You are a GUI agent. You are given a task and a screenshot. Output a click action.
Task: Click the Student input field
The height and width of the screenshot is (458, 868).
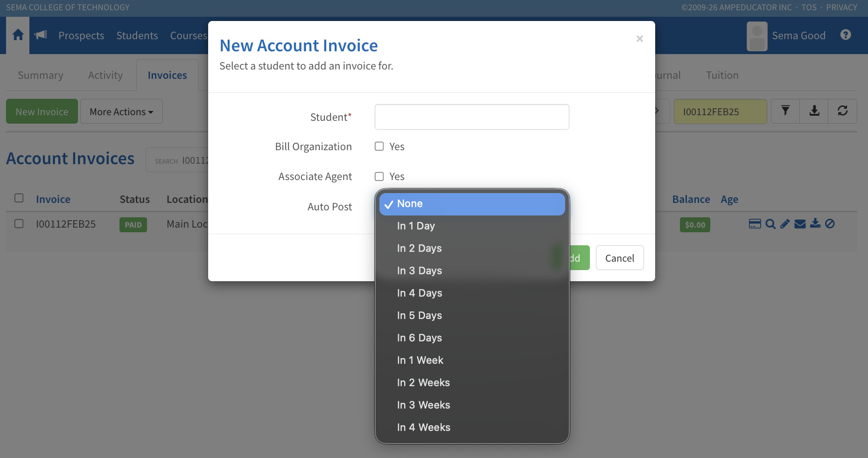472,117
